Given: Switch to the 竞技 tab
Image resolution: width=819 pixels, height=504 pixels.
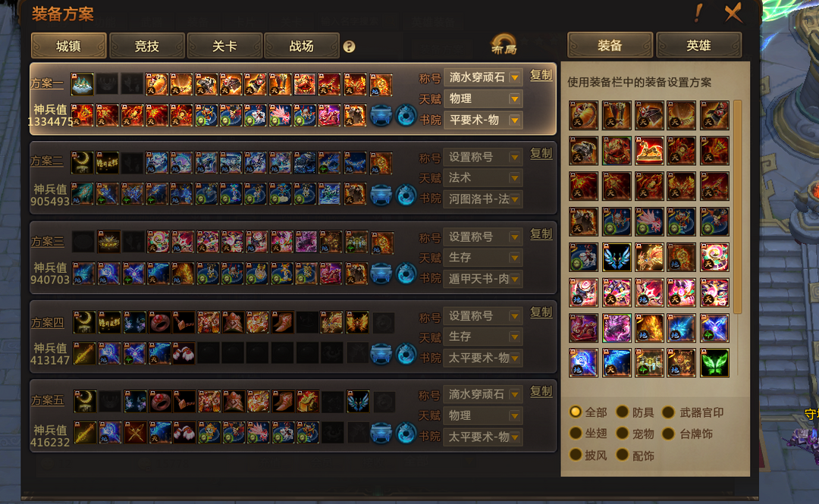Looking at the screenshot, I should (147, 46).
